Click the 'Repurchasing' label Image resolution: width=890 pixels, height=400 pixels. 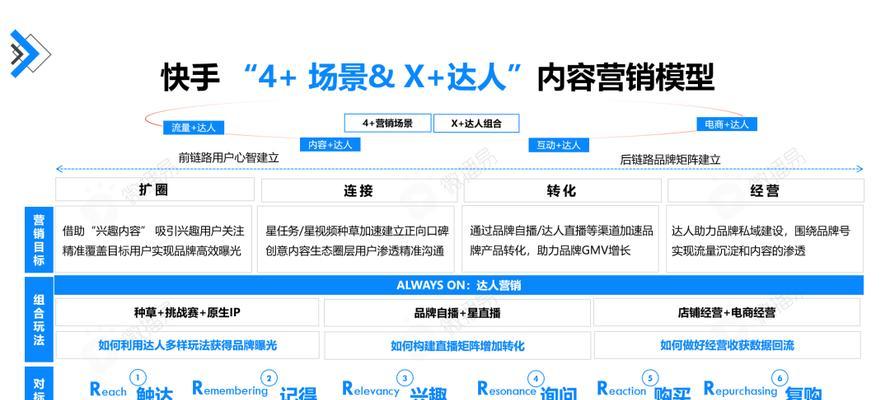(x=740, y=390)
